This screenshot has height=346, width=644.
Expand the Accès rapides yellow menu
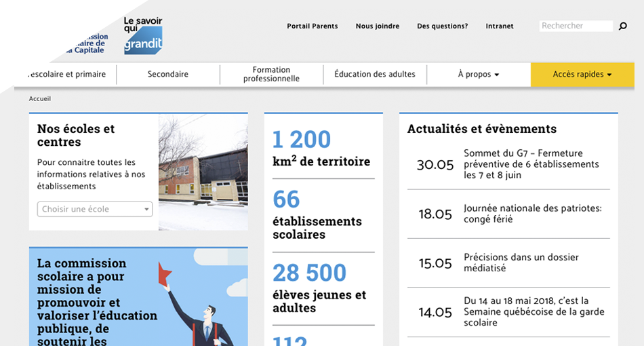pos(582,75)
